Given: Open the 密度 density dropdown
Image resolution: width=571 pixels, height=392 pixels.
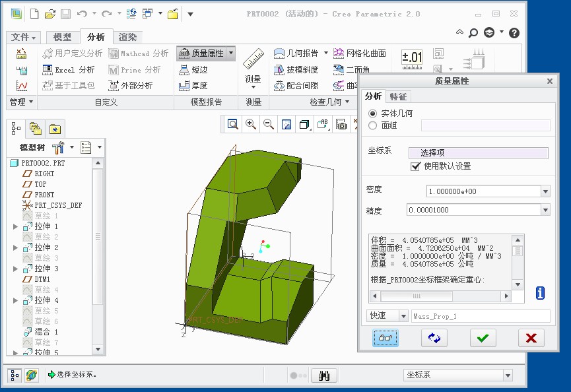Looking at the screenshot, I should point(545,191).
